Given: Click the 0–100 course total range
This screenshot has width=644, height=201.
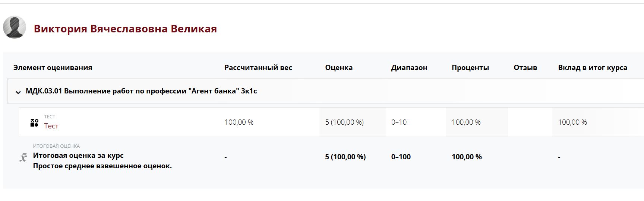Looking at the screenshot, I should point(401,157).
